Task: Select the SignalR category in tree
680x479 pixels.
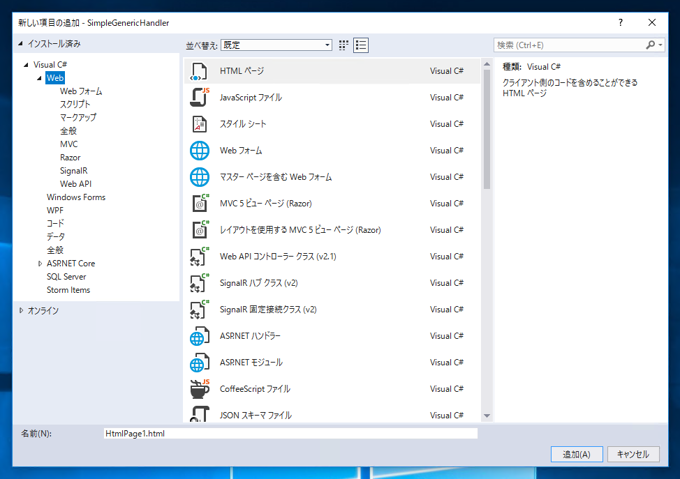Action: tap(74, 171)
